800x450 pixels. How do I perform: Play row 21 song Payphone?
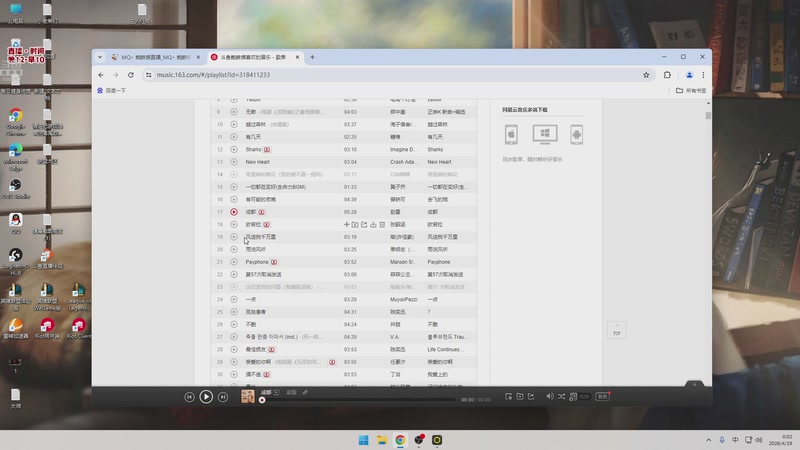tap(234, 262)
